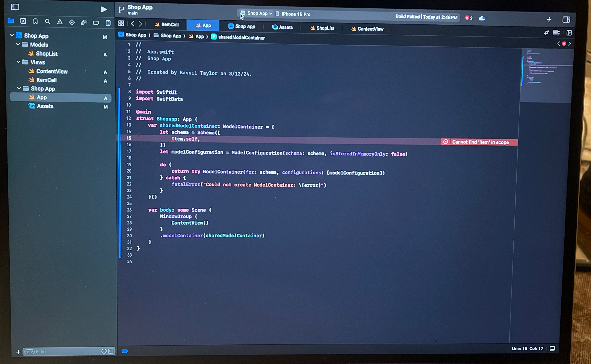591x364 pixels.
Task: Toggle the debug area at bottom right
Action: [552, 348]
